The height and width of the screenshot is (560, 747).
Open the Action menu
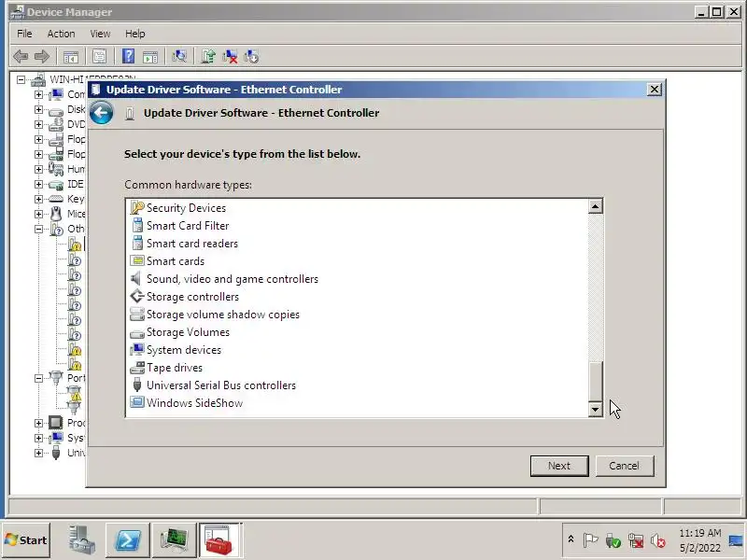pyautogui.click(x=61, y=34)
